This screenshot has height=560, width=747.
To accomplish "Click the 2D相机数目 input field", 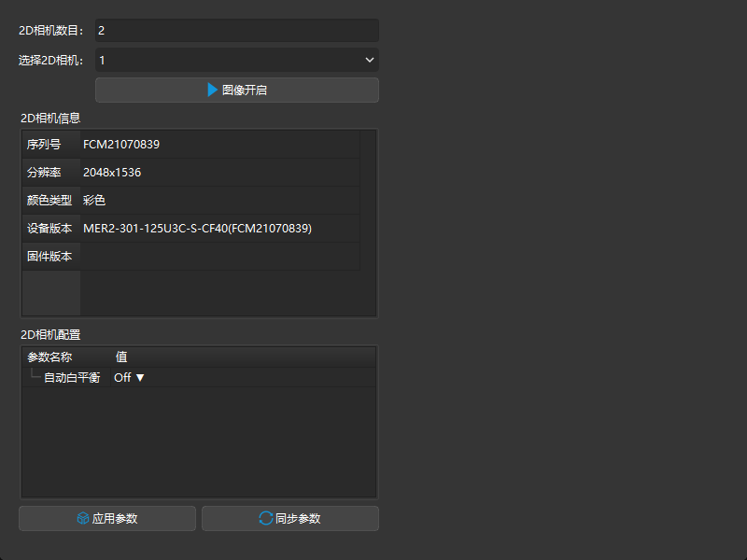I will [237, 31].
